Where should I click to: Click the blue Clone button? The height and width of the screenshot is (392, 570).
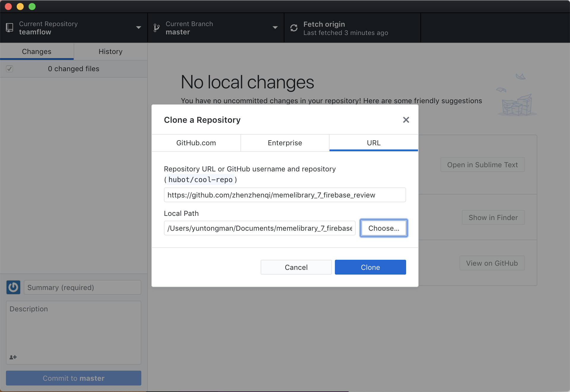370,267
